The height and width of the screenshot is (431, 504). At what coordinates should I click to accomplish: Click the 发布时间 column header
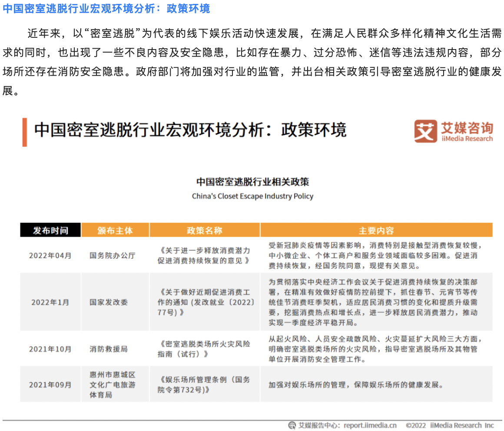(x=50, y=230)
